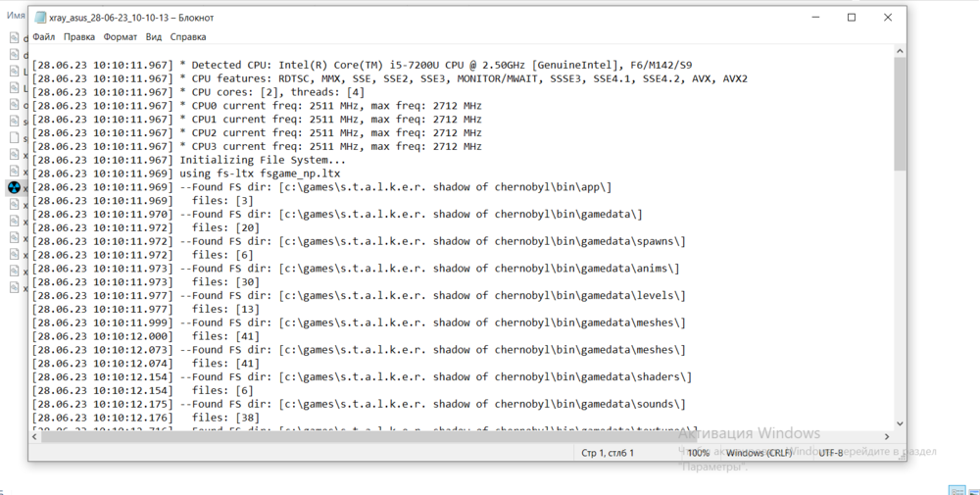Click the 'Стр 1, стлб 1' status entry

(x=608, y=453)
